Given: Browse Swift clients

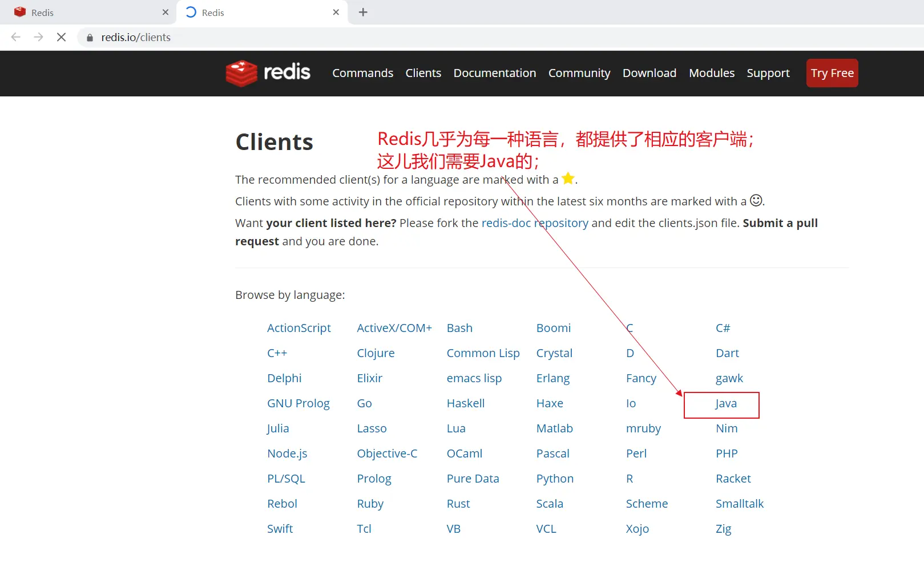Looking at the screenshot, I should pyautogui.click(x=280, y=529).
